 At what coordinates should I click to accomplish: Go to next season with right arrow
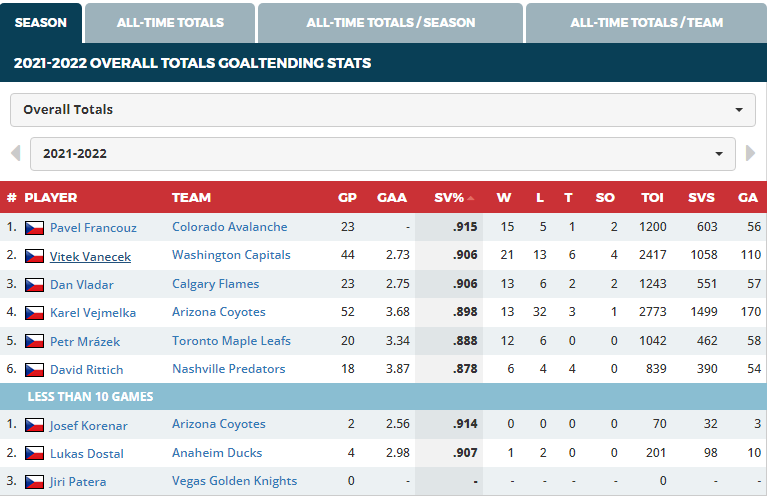(751, 154)
